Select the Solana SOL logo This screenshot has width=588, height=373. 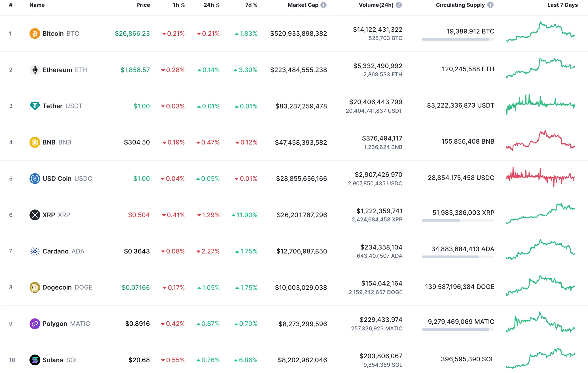coord(35,360)
